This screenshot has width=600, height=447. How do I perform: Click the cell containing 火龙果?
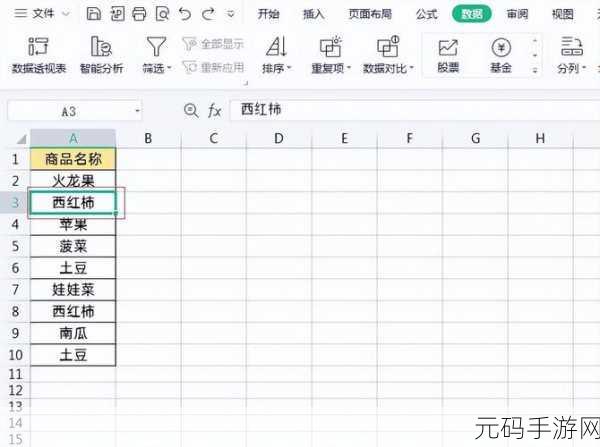pos(73,181)
